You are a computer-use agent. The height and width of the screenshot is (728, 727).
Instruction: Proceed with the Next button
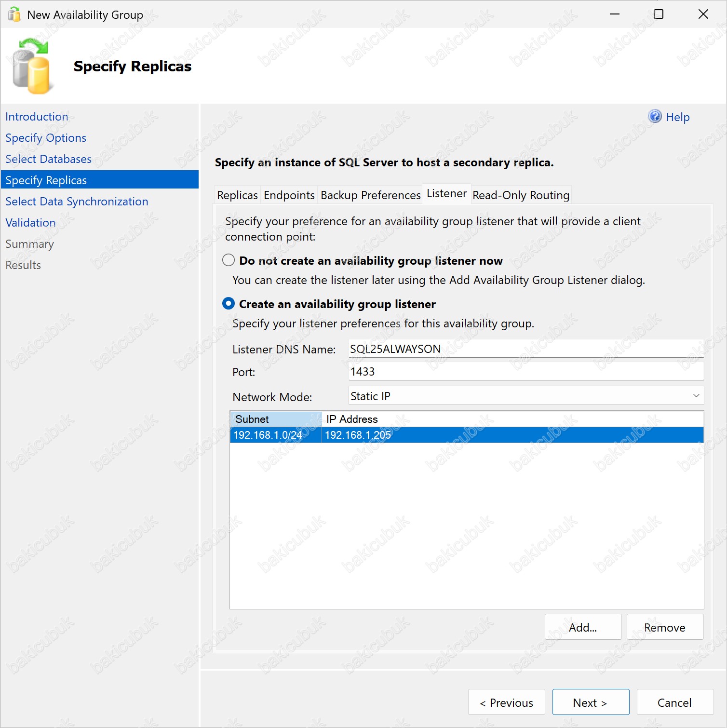point(591,702)
